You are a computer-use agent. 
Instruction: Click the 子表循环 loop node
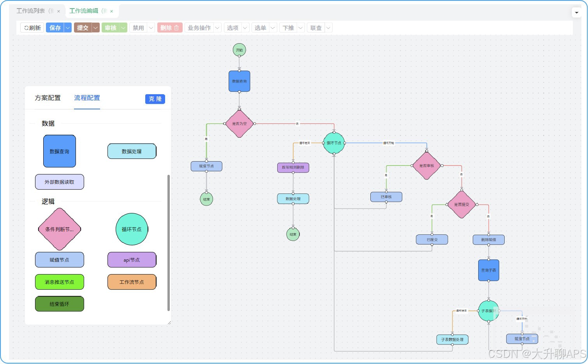(x=489, y=311)
